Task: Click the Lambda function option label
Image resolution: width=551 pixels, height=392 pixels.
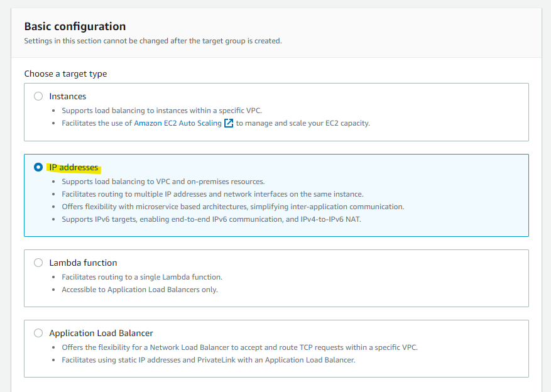Action: 83,263
